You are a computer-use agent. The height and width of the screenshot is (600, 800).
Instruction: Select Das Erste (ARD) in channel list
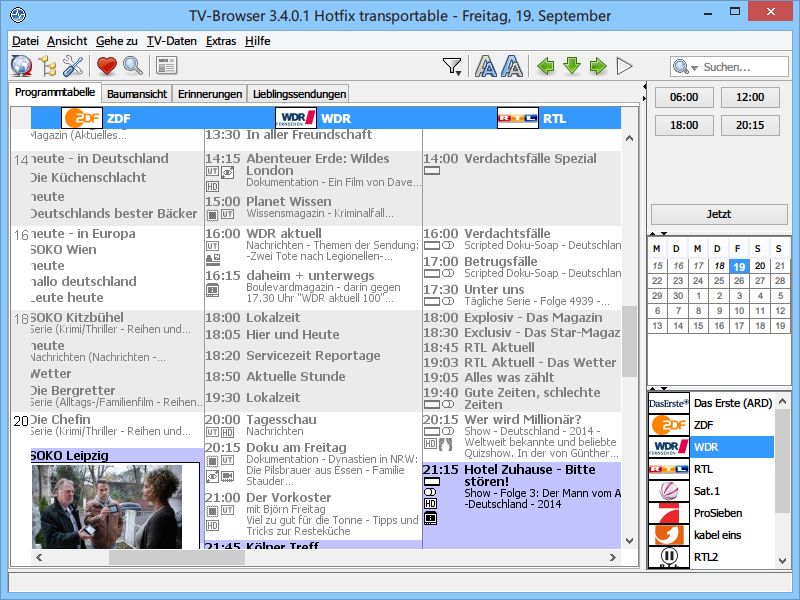711,403
